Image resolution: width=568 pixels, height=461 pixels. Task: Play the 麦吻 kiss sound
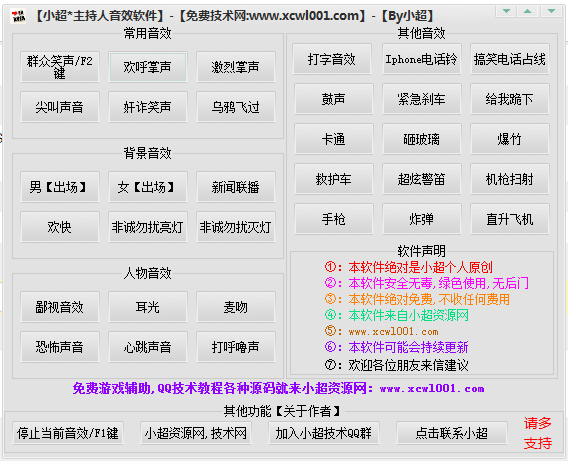click(x=236, y=307)
